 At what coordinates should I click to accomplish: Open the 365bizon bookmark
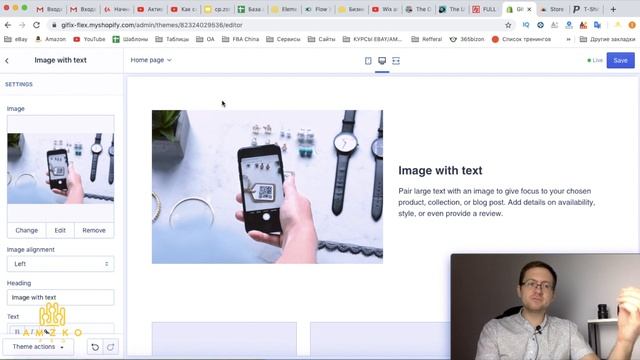click(467, 39)
